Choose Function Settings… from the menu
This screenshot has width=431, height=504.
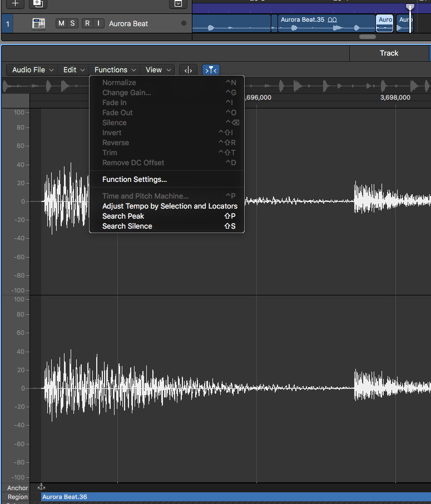click(167, 179)
